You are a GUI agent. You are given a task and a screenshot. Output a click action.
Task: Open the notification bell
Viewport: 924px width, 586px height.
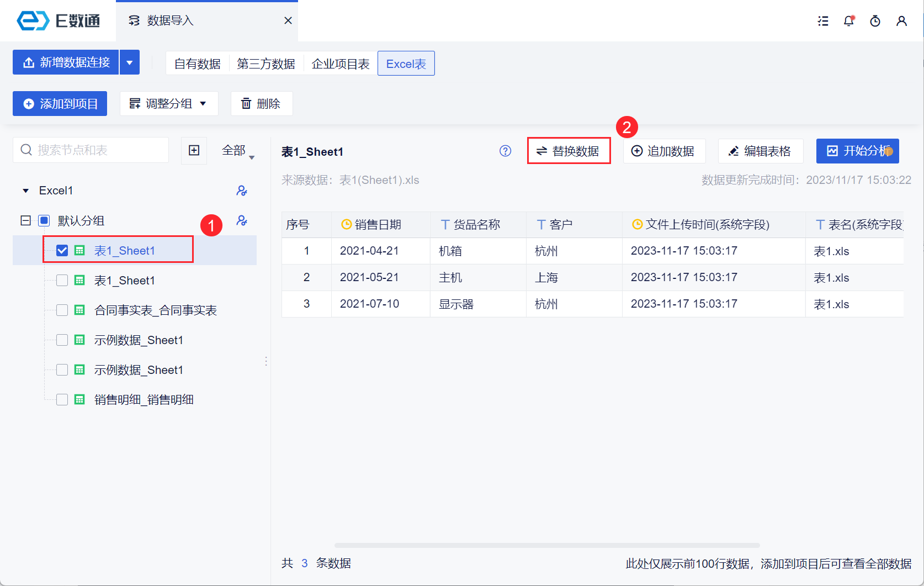[x=849, y=21]
